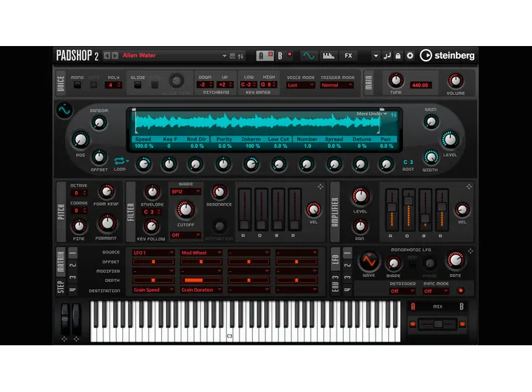Expand filter envelope editor via cross-arrow icon
This screenshot has width=532, height=392.
[320, 186]
